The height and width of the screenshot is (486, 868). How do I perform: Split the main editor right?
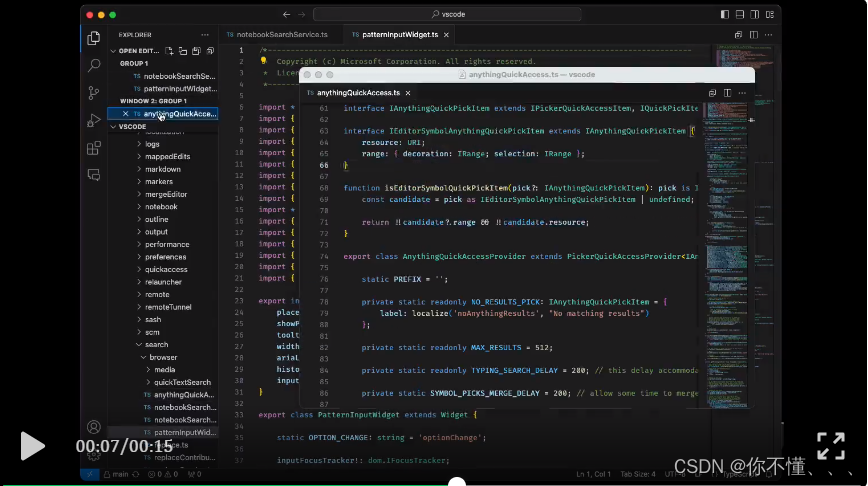(753, 34)
